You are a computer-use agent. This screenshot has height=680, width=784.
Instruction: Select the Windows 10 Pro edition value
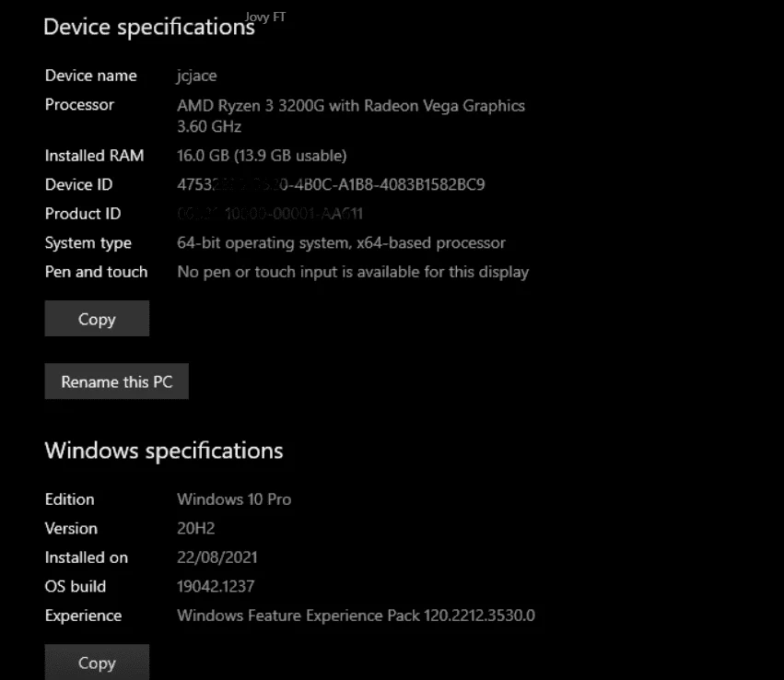[x=234, y=499]
